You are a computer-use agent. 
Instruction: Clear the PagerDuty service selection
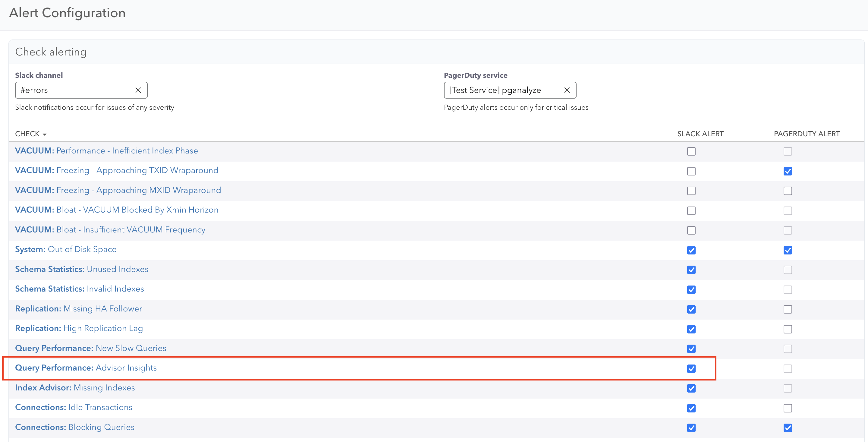tap(567, 90)
